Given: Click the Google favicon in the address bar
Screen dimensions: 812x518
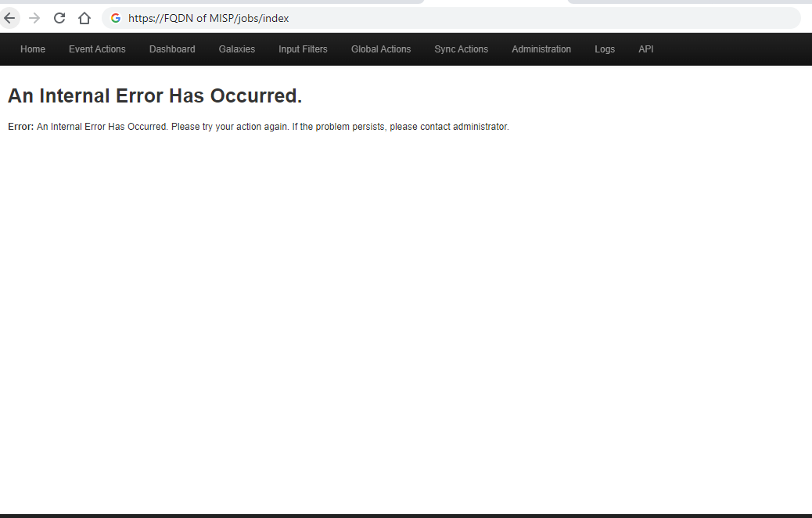Looking at the screenshot, I should (x=114, y=18).
